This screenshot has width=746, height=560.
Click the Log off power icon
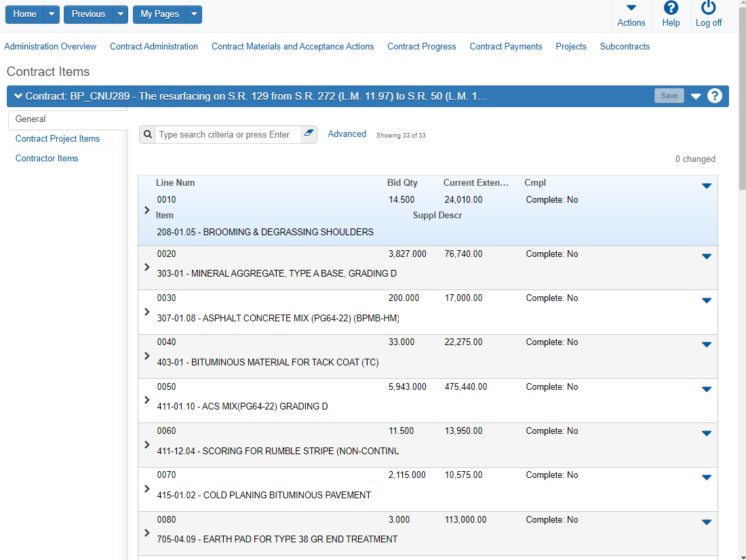(708, 8)
